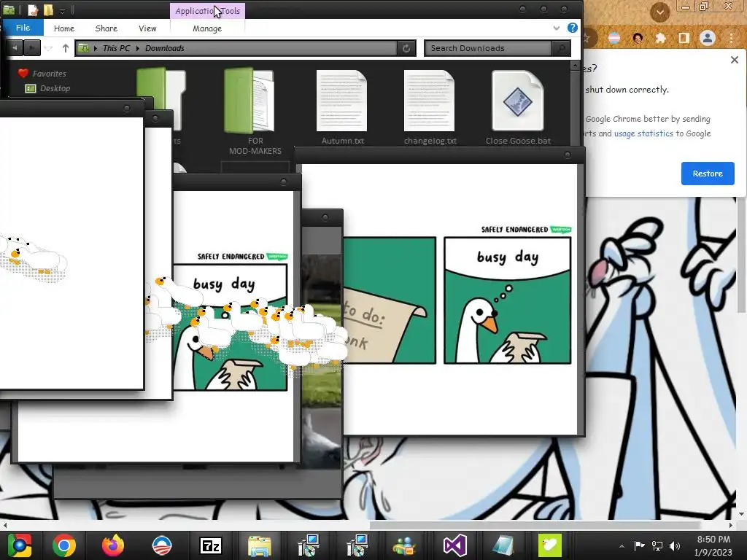Select the Autumn.txt file
747x560 pixels.
click(x=342, y=107)
